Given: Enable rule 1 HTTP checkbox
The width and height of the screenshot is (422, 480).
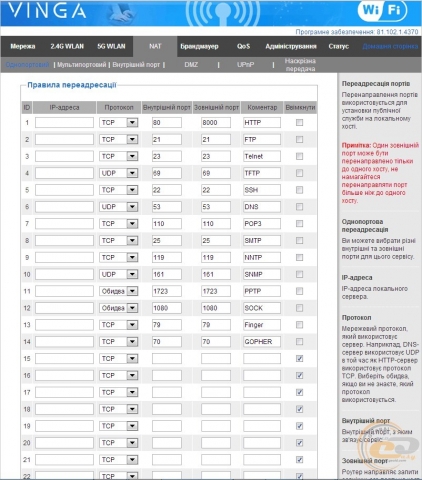Looking at the screenshot, I should pyautogui.click(x=299, y=123).
